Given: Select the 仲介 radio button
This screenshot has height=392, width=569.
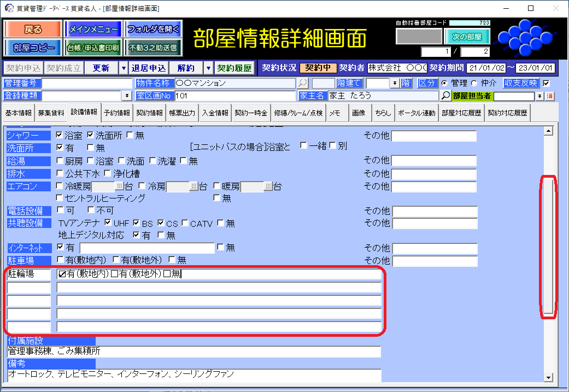Looking at the screenshot, I should (x=473, y=84).
